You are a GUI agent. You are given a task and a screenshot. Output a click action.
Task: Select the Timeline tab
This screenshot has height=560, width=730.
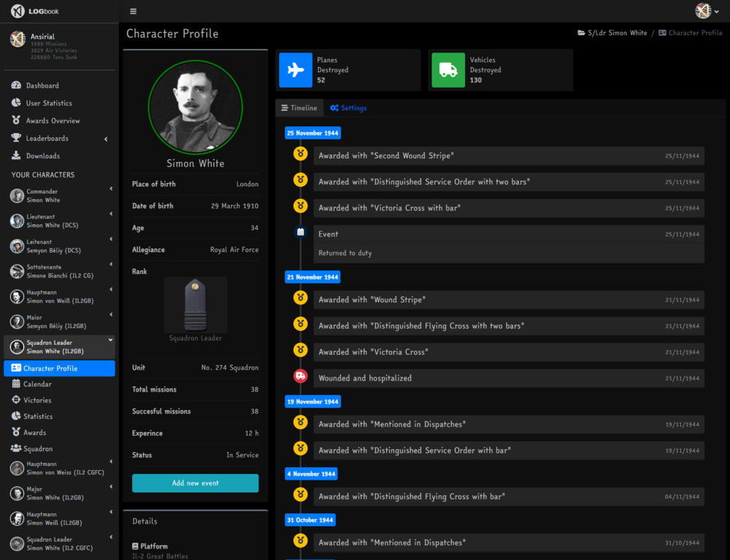pos(299,108)
